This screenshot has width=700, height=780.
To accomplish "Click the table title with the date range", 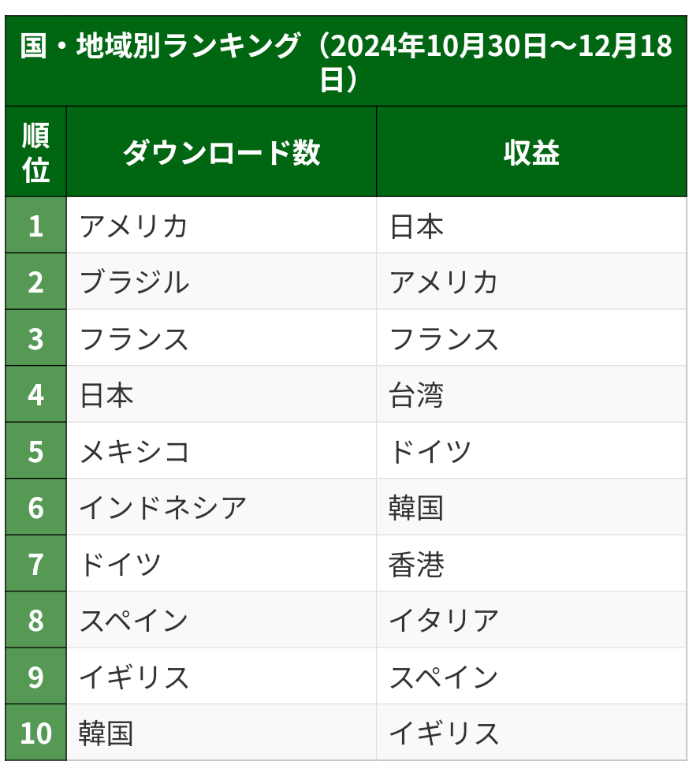I will click(x=345, y=62).
